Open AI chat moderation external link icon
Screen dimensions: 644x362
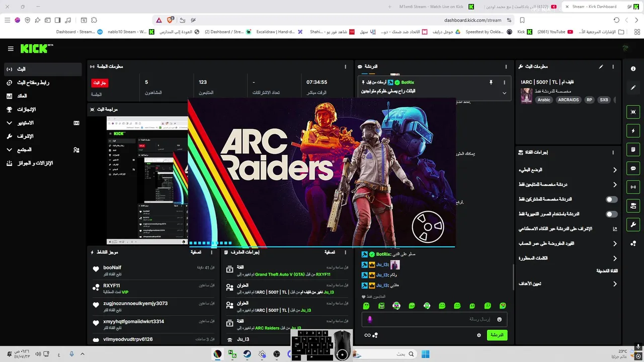pos(614,229)
